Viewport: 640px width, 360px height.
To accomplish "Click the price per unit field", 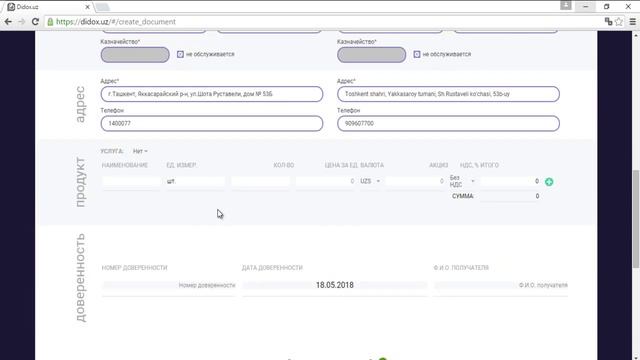I will pyautogui.click(x=325, y=181).
